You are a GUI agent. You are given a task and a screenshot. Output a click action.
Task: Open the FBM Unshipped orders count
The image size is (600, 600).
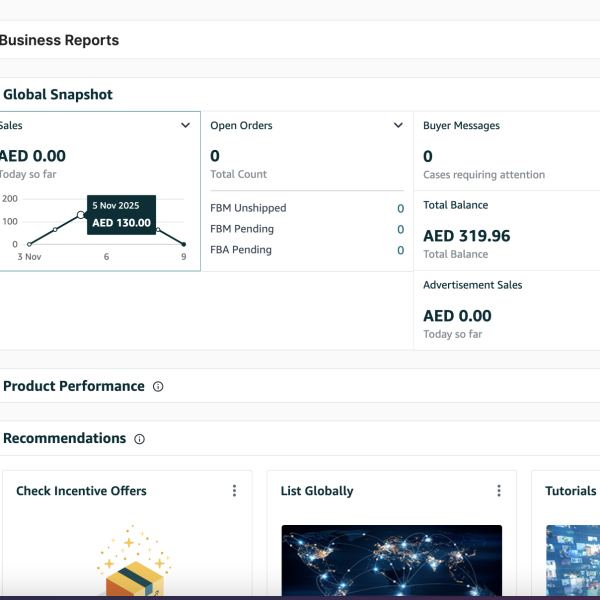pos(400,209)
